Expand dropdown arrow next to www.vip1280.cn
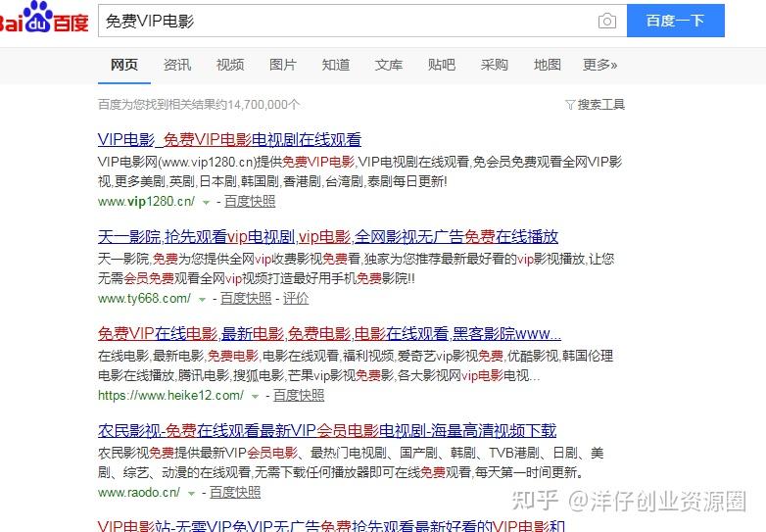This screenshot has height=532, width=766. pos(206,202)
